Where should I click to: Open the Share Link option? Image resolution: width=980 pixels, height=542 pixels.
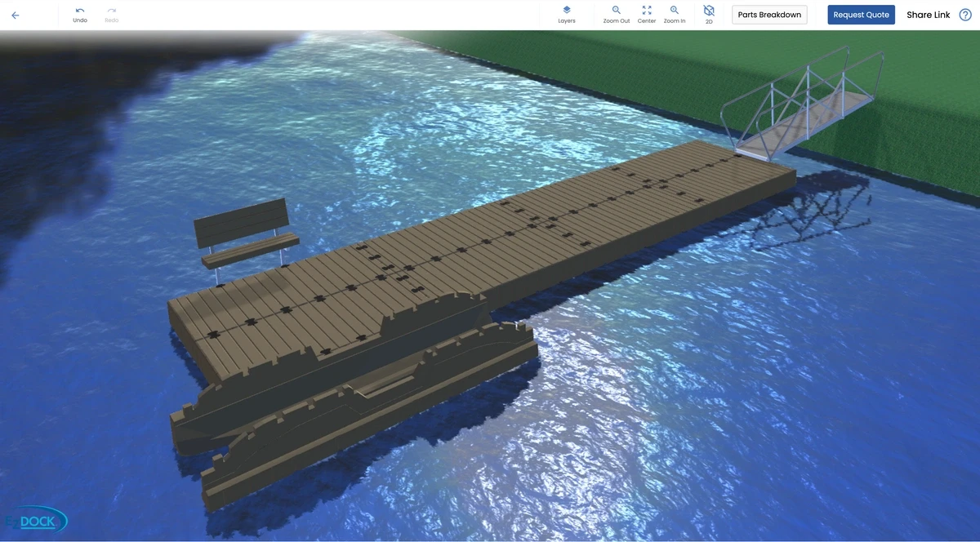(929, 15)
